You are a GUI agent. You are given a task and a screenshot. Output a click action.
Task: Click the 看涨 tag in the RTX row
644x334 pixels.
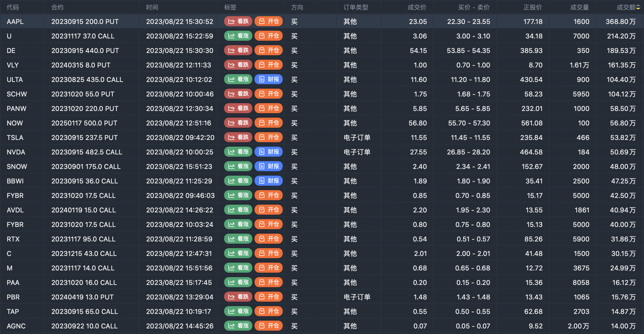(238, 239)
